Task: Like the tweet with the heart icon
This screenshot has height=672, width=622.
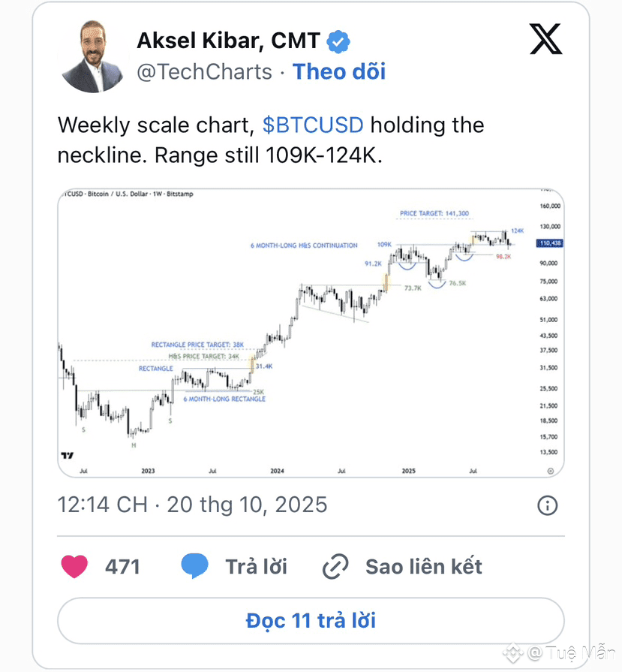Action: (74, 566)
